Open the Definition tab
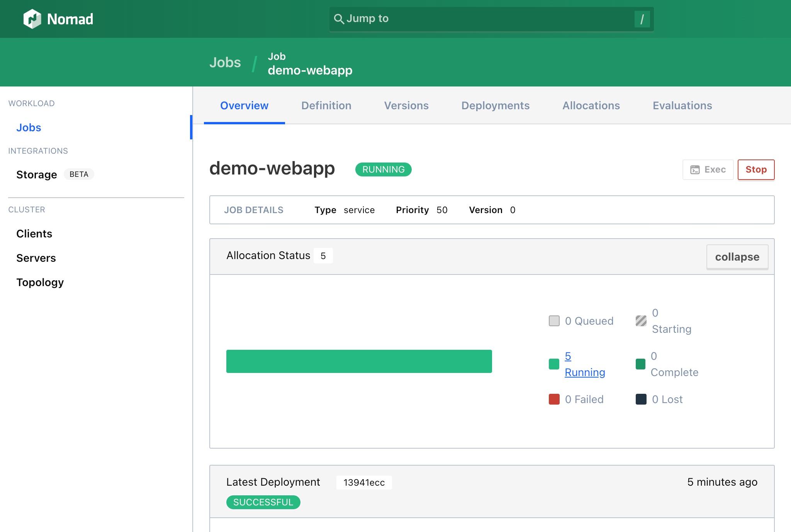Viewport: 791px width, 532px height. (326, 105)
